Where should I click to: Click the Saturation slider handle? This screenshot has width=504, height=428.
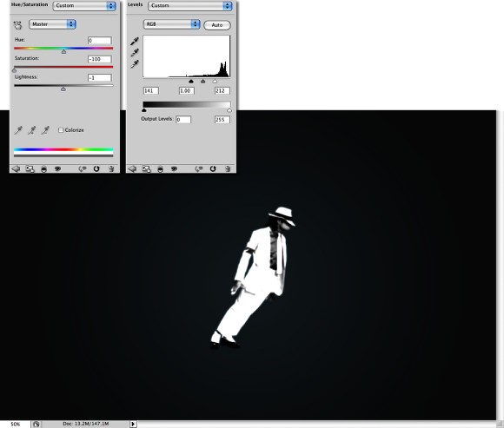pos(15,70)
